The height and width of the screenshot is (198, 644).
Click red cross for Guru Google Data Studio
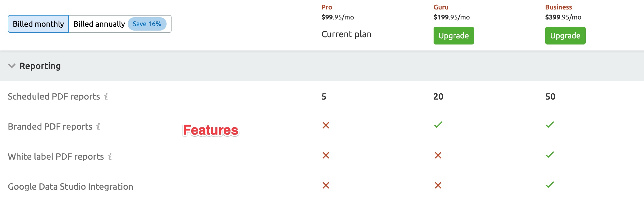click(x=438, y=185)
